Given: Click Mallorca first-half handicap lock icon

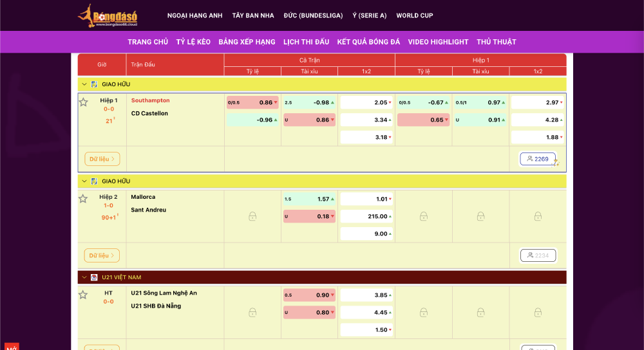Looking at the screenshot, I should point(424,216).
